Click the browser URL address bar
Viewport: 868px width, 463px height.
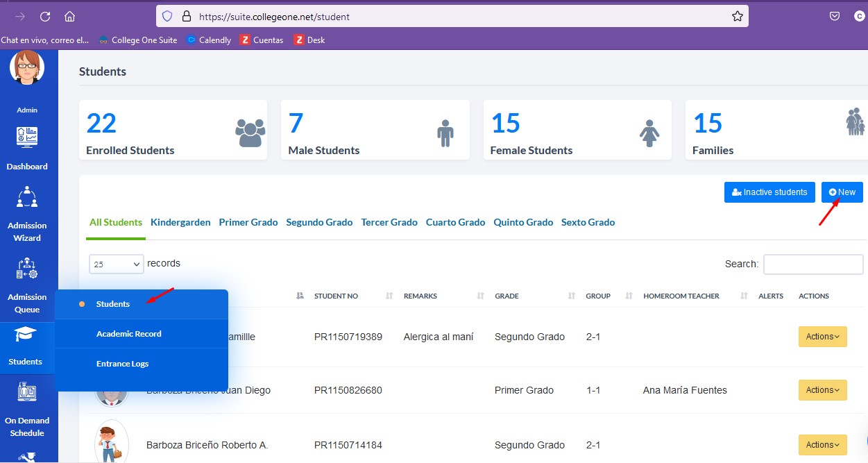tap(452, 16)
